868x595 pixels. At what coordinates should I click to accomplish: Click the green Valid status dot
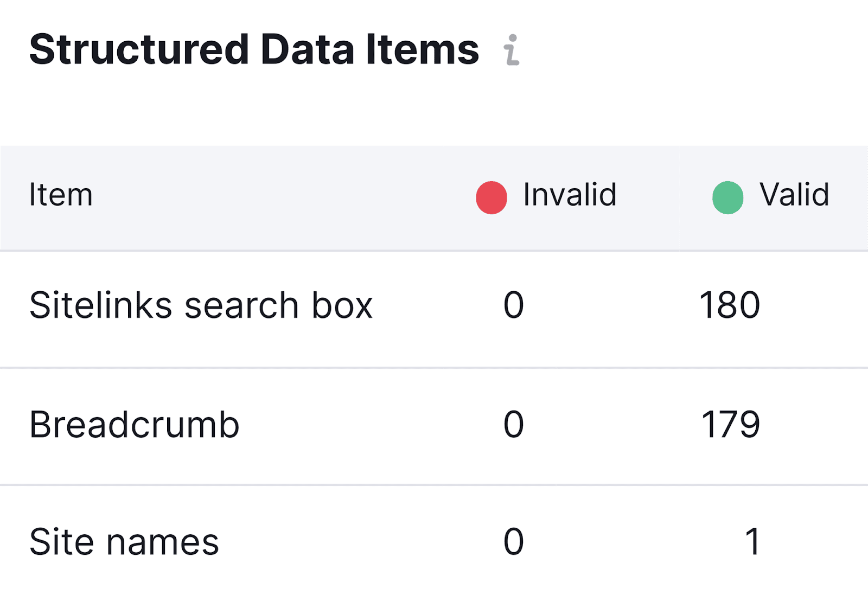(727, 197)
